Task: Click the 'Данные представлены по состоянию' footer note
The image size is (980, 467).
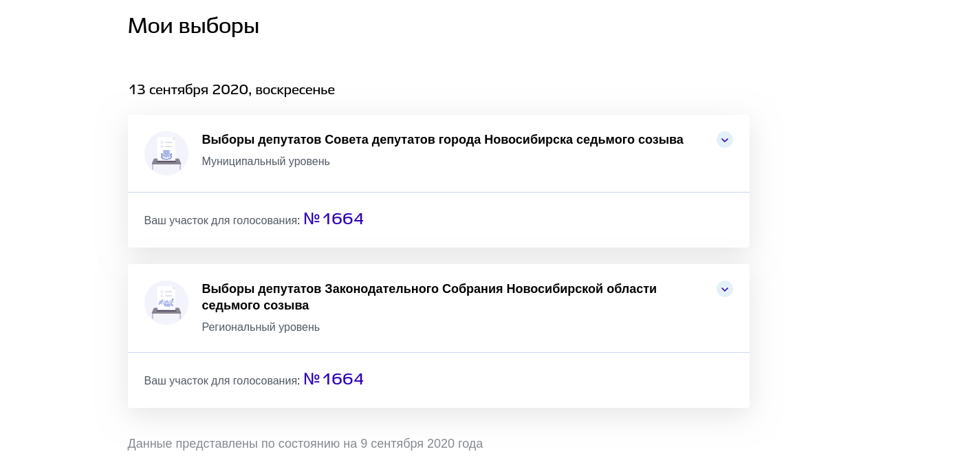Action: pos(234,444)
